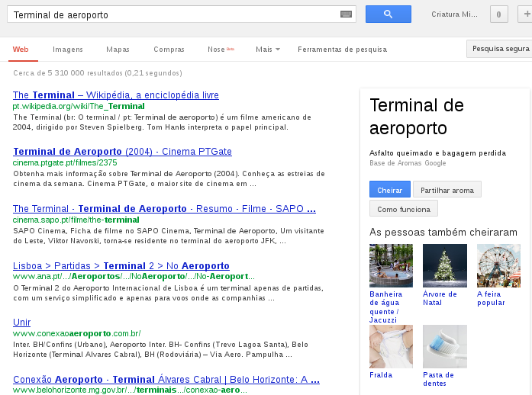Screen dimensions: 532x395
Task: Click the cinema.sapo.pt/filme/the-terminal URL
Action: coord(76,220)
